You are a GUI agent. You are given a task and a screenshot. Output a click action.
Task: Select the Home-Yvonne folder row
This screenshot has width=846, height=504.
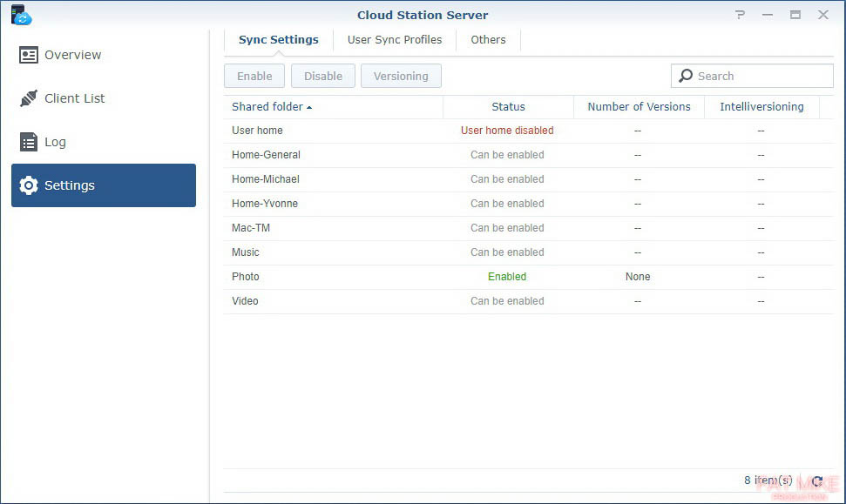[x=529, y=204]
